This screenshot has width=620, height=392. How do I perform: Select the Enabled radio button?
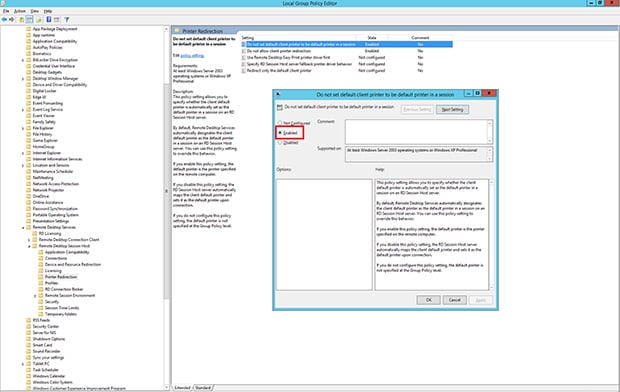(280, 133)
